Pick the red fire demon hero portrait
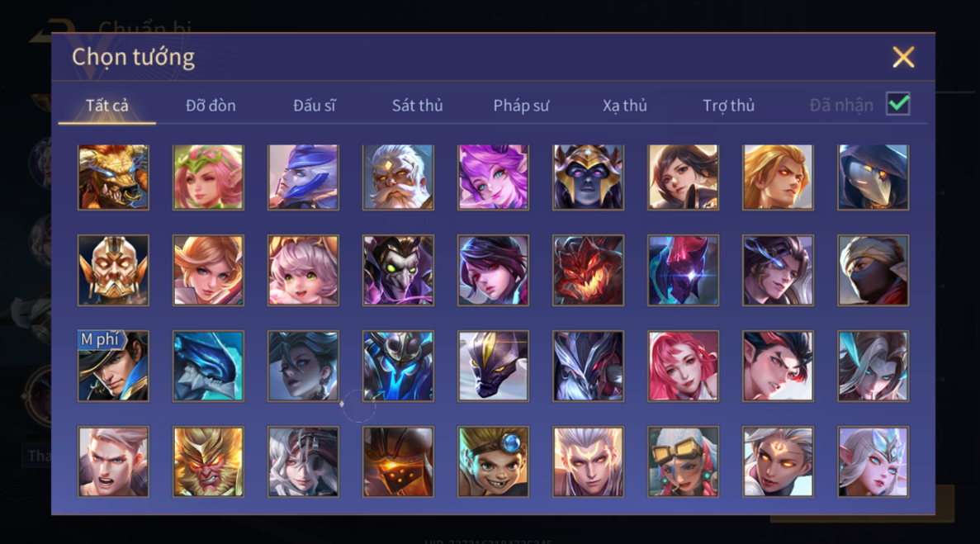This screenshot has width=980, height=544. pyautogui.click(x=588, y=271)
